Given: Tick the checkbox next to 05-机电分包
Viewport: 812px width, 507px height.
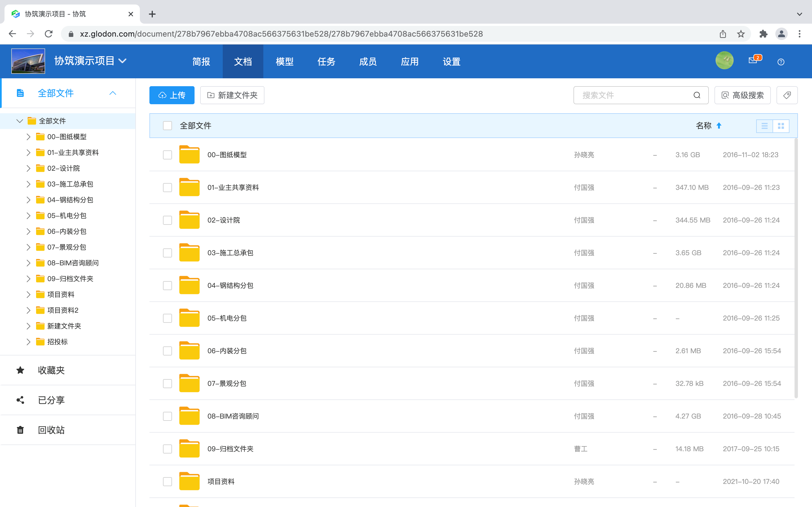Looking at the screenshot, I should (167, 318).
